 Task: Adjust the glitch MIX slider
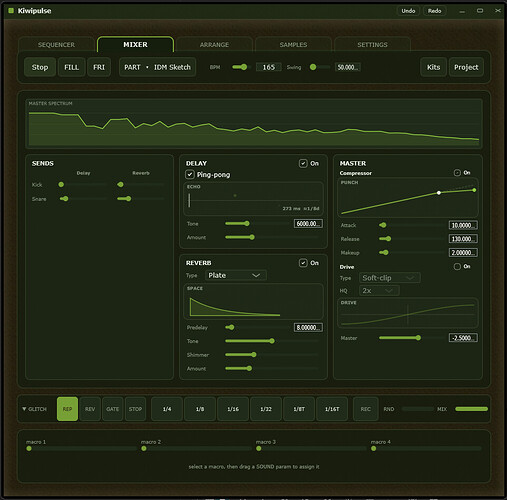tap(471, 409)
